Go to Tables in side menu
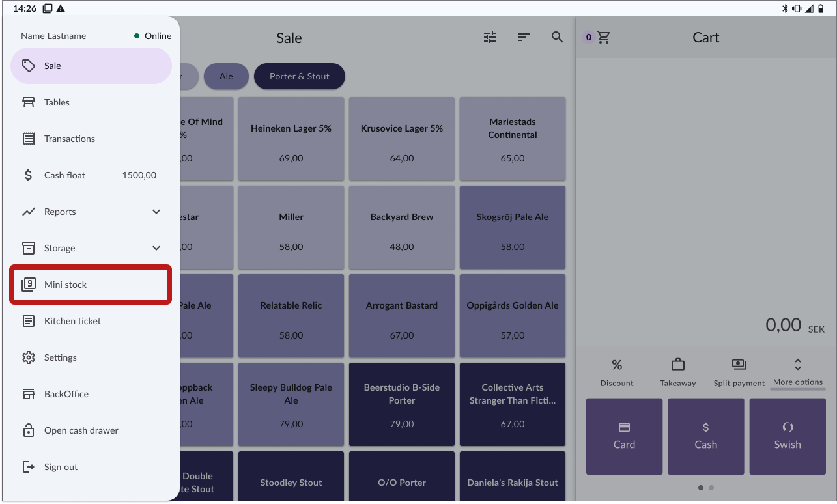The width and height of the screenshot is (837, 504). tap(91, 102)
